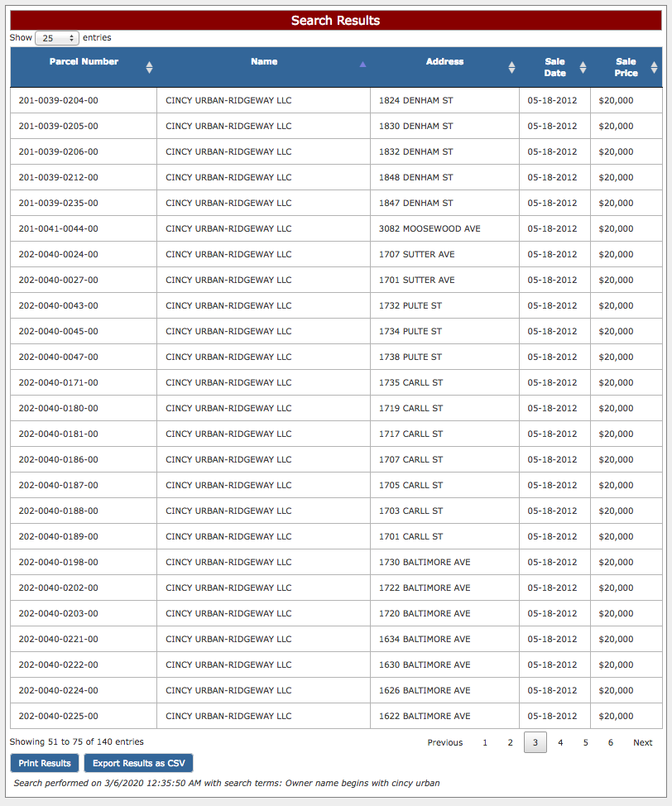Select parcel number 202-0040-0024-00

tap(59, 254)
